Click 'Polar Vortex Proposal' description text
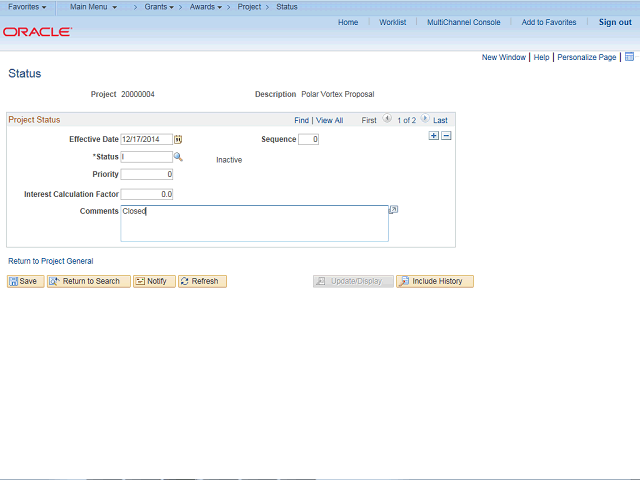Image resolution: width=640 pixels, height=480 pixels. coord(338,94)
